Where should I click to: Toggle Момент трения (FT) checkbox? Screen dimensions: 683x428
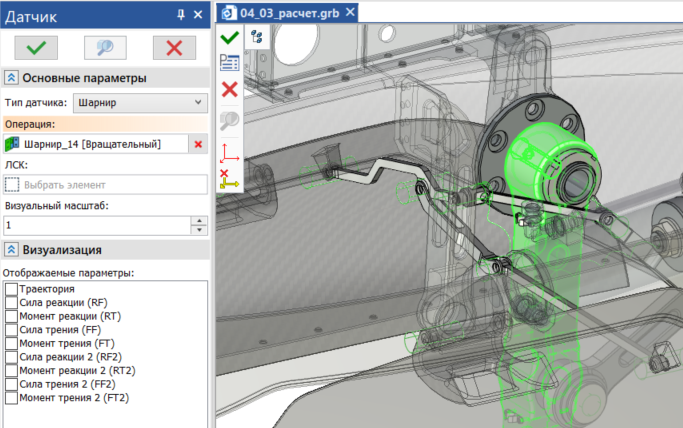pos(11,343)
